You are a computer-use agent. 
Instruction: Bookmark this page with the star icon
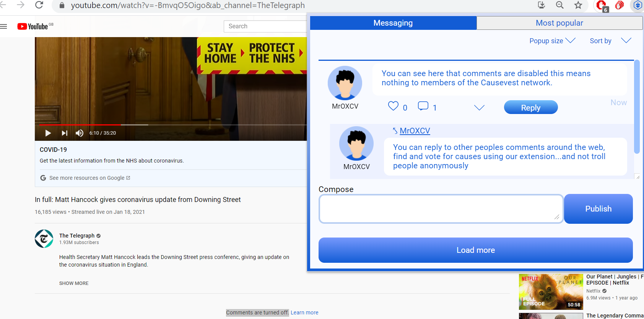click(x=578, y=5)
